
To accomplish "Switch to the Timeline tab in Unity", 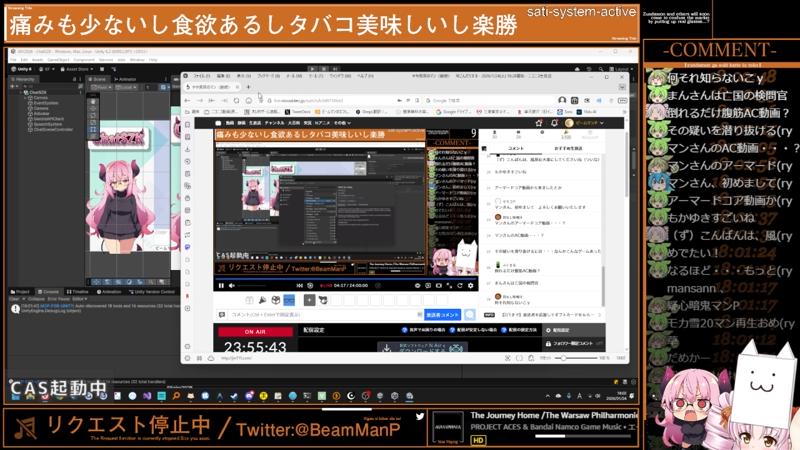I will coord(78,292).
